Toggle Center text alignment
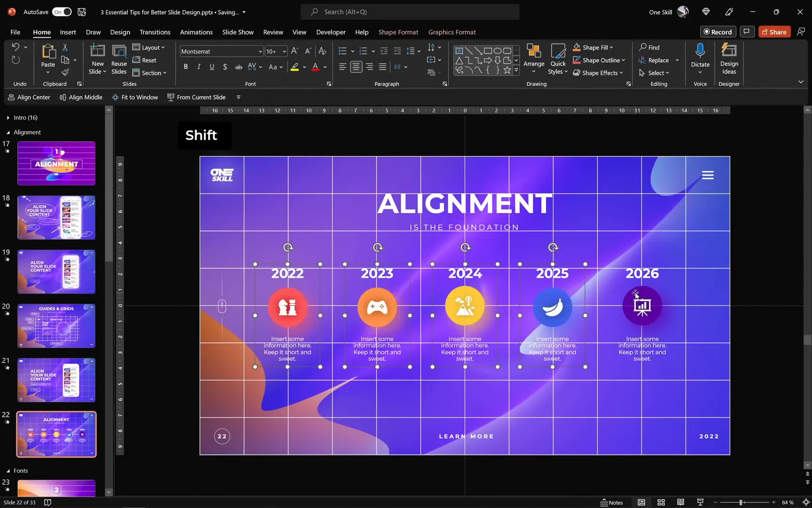This screenshot has width=812, height=508. (x=356, y=67)
